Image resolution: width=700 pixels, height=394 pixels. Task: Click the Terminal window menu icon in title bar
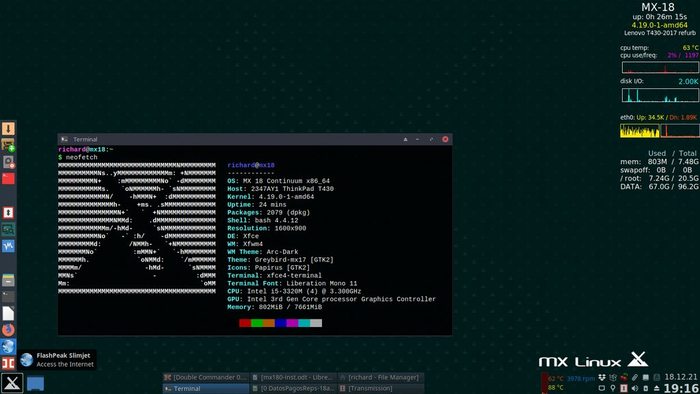pos(64,139)
